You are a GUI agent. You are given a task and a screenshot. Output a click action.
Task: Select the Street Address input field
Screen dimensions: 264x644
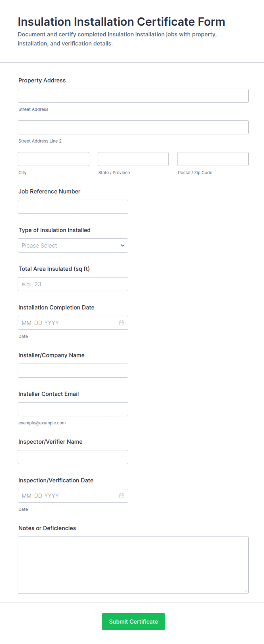pyautogui.click(x=133, y=96)
